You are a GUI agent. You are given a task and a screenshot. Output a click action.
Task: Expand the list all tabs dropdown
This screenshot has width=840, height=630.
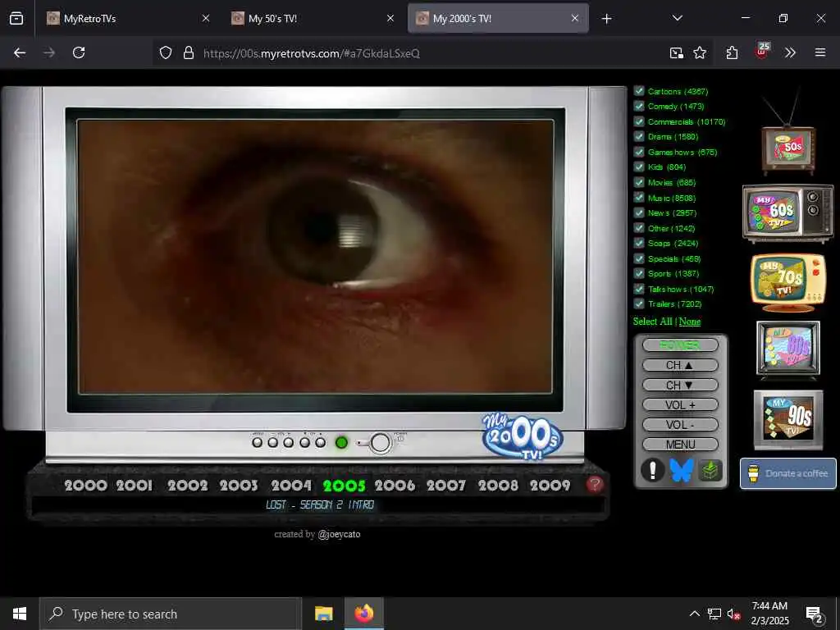click(677, 18)
